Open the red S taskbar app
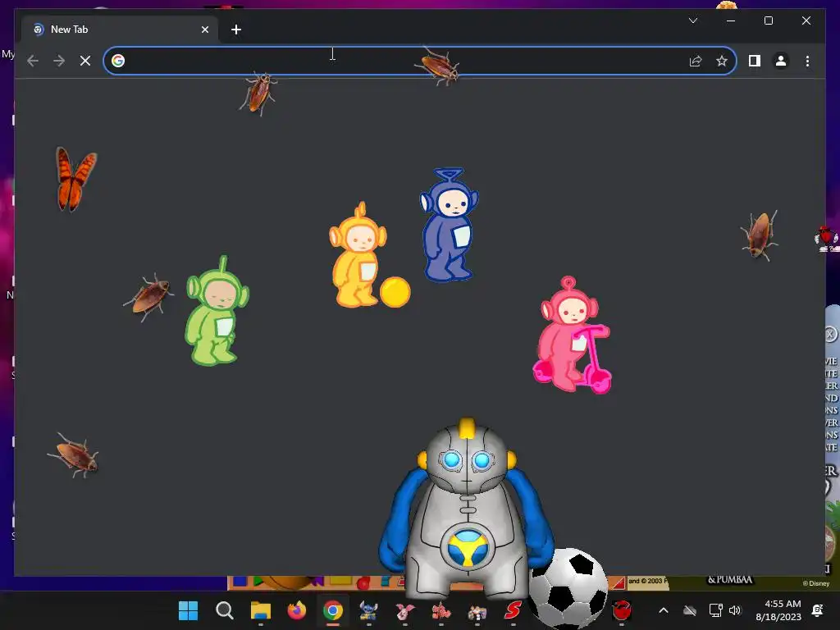The height and width of the screenshot is (630, 840). click(x=513, y=610)
